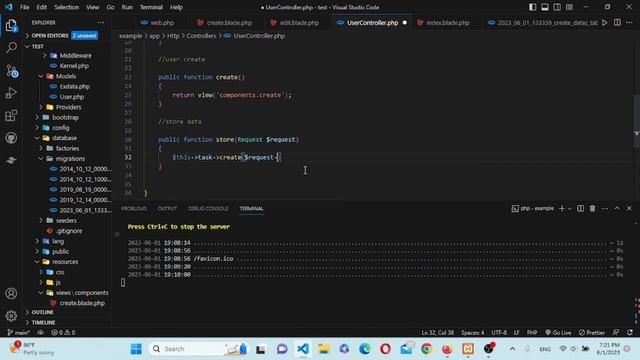640x360 pixels.
Task: Collapse the Models folder
Action: 65,76
